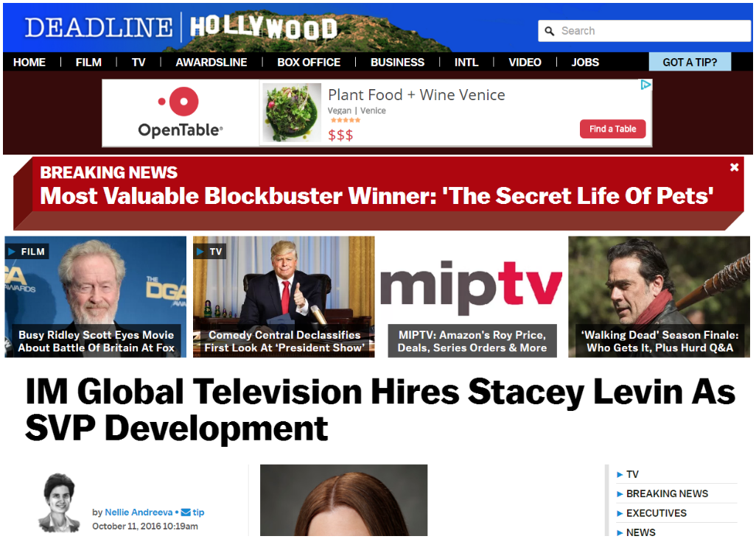Viewport: 756px width, 539px height.
Task: Click the Nellie Andreeva author link
Action: [x=139, y=512]
